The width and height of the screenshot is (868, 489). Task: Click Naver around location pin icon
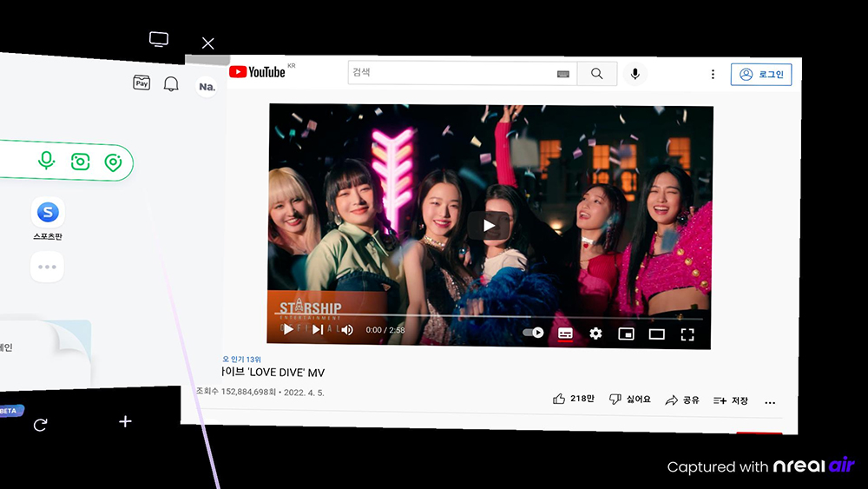113,162
